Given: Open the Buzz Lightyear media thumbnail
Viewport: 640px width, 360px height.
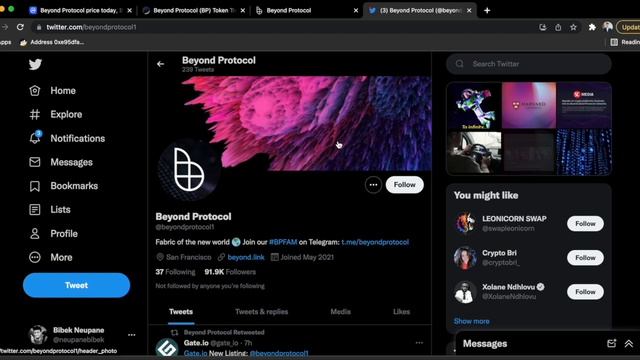Looking at the screenshot, I should pyautogui.click(x=474, y=106).
